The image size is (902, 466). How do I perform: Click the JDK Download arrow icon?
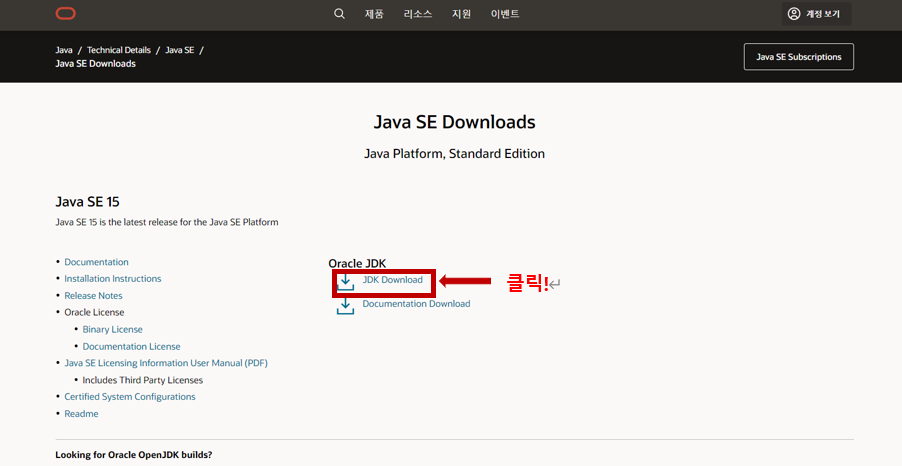345,282
